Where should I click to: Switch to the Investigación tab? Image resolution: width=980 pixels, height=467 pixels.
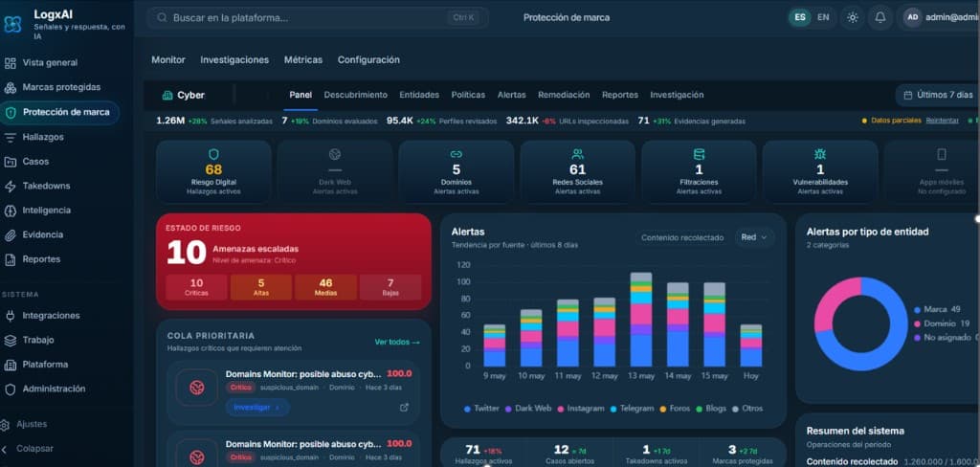(x=677, y=95)
